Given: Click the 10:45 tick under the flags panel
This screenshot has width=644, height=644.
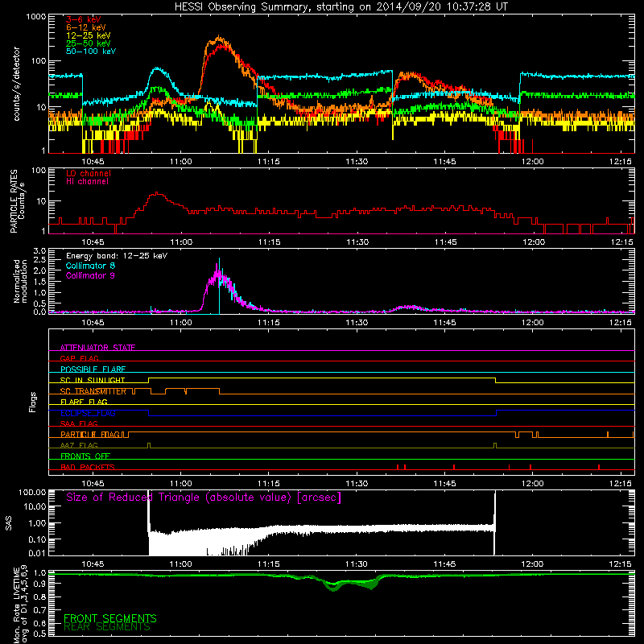Looking at the screenshot, I should 93,484.
